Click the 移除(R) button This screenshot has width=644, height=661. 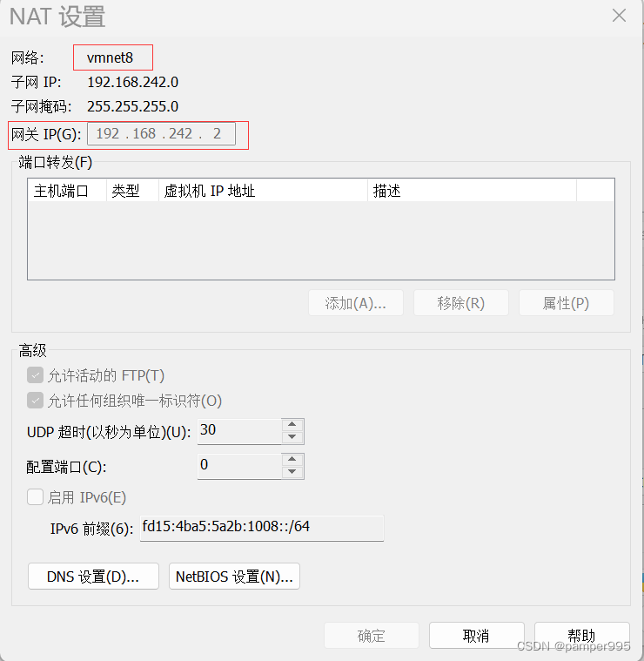coord(460,303)
